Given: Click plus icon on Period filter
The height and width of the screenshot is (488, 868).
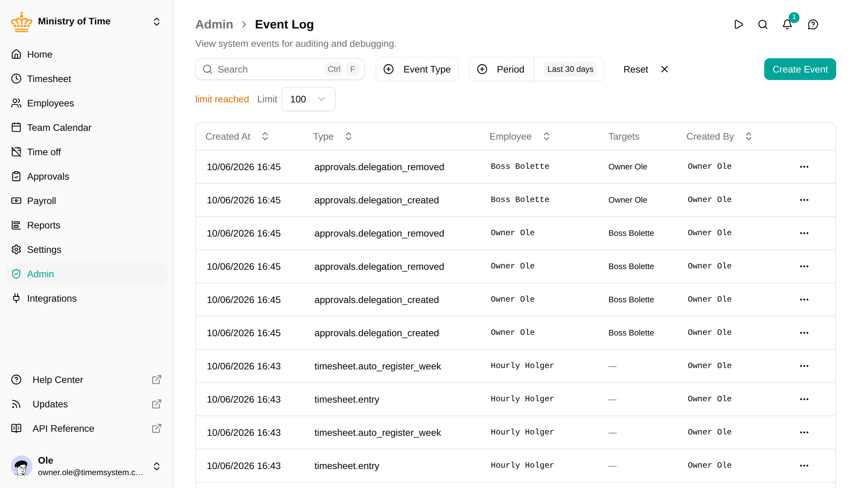Looking at the screenshot, I should 482,69.
